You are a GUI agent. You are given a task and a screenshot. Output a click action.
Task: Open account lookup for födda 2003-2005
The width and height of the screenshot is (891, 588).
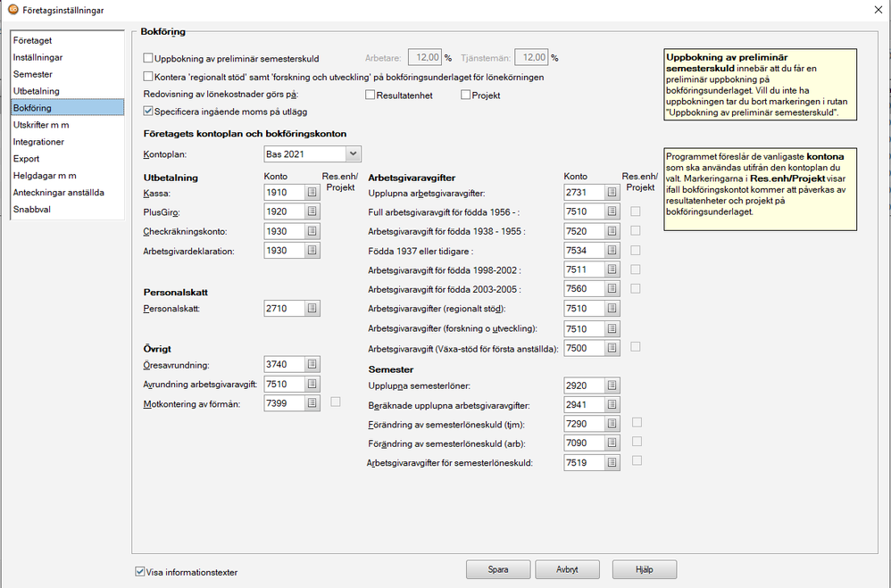coord(612,289)
